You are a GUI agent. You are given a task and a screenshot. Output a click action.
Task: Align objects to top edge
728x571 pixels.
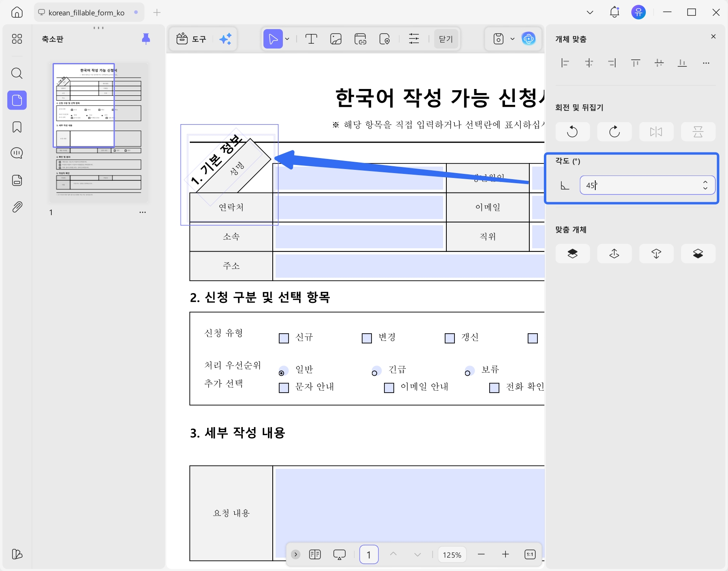pyautogui.click(x=636, y=63)
